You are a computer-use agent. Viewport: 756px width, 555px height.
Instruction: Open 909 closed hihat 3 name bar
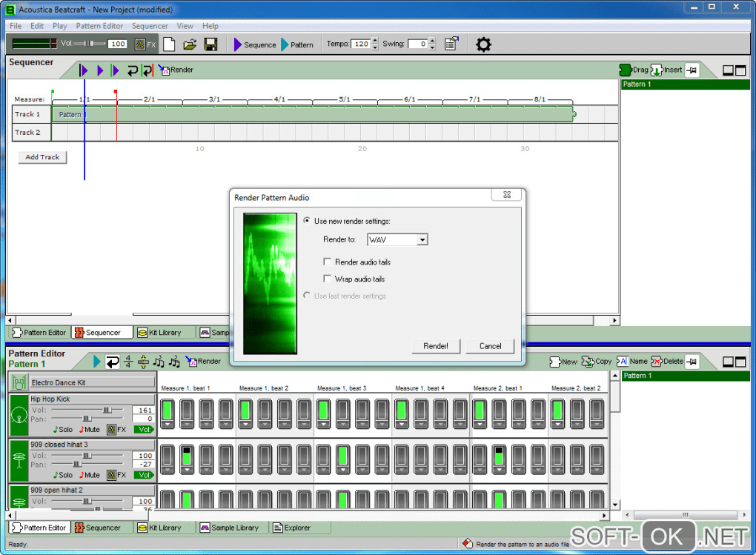pyautogui.click(x=92, y=445)
